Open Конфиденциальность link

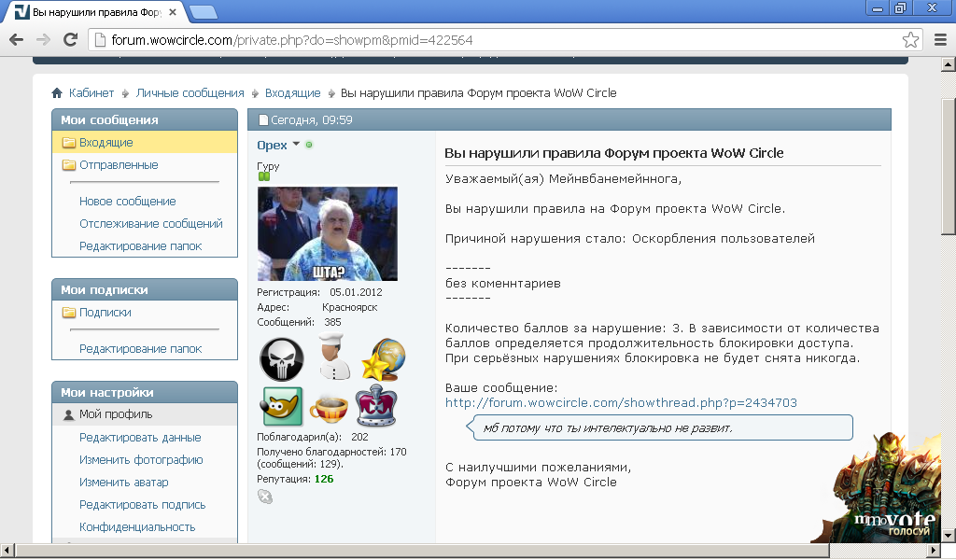(137, 527)
